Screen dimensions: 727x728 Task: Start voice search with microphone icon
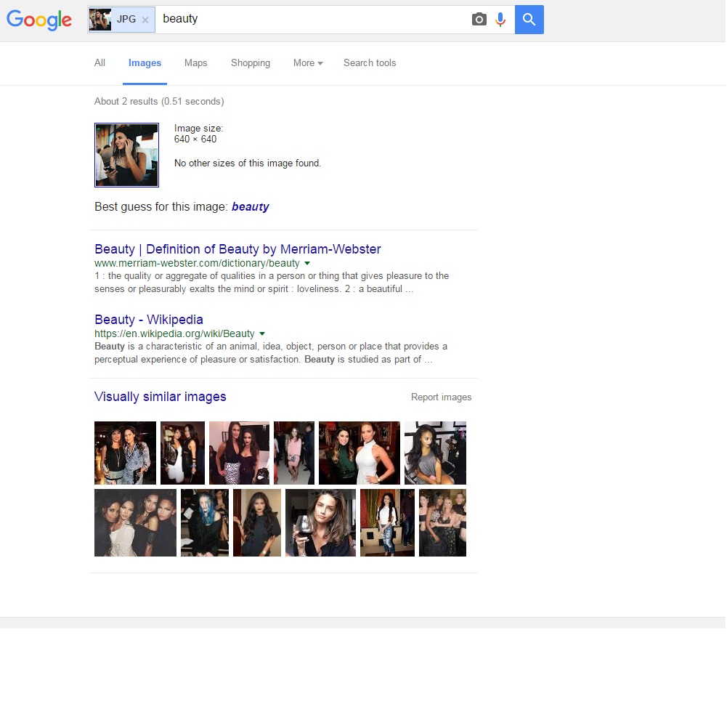coord(500,20)
